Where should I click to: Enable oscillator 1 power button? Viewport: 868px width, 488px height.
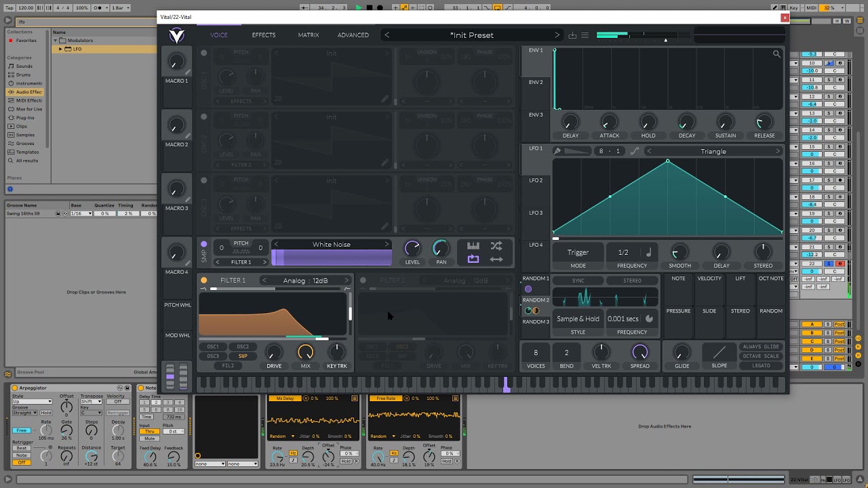(203, 53)
